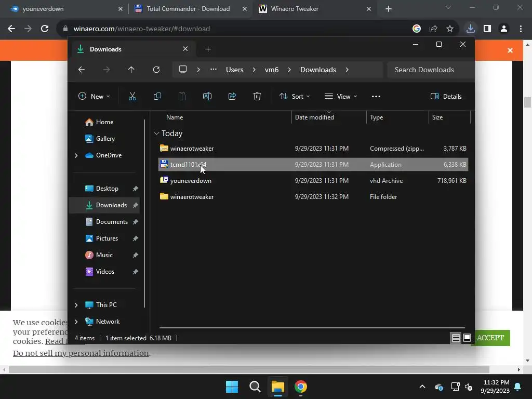Image resolution: width=532 pixels, height=399 pixels.
Task: Close the Downloads Explorer tab
Action: pos(185,49)
